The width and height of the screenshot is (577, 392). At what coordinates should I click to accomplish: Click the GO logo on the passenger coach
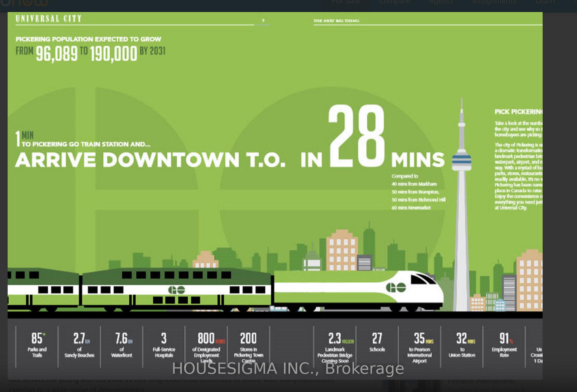point(176,290)
